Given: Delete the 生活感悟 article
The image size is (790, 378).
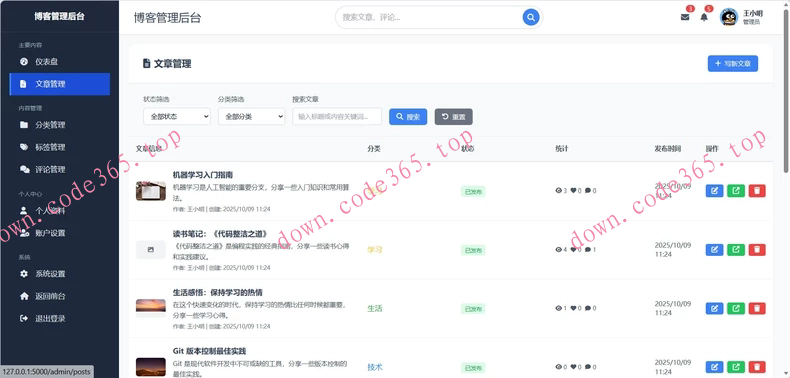Looking at the screenshot, I should (757, 308).
